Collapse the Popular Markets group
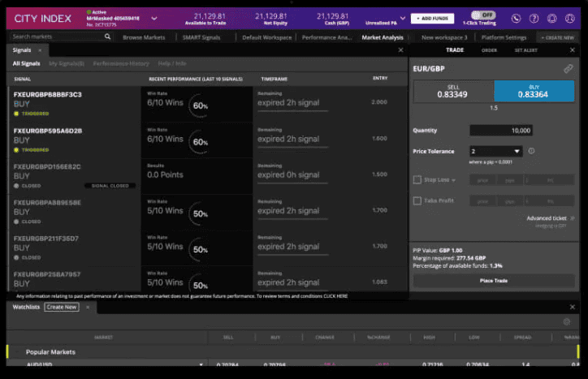This screenshot has height=379, width=588. tap(50, 352)
